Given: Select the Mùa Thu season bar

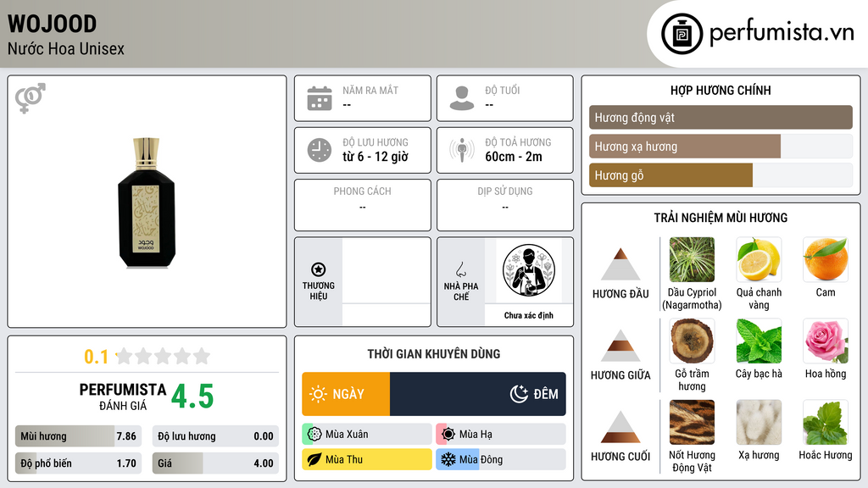Looking at the screenshot, I should point(367,459).
